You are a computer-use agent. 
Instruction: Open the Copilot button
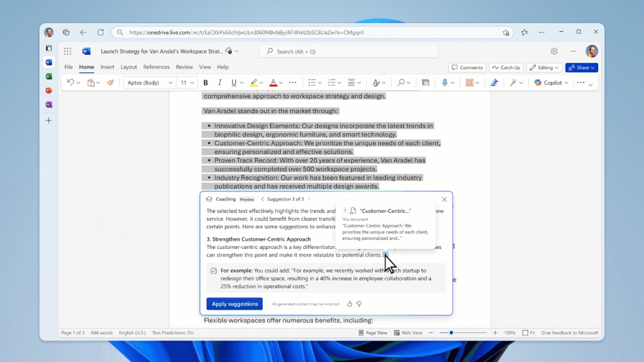tap(551, 82)
